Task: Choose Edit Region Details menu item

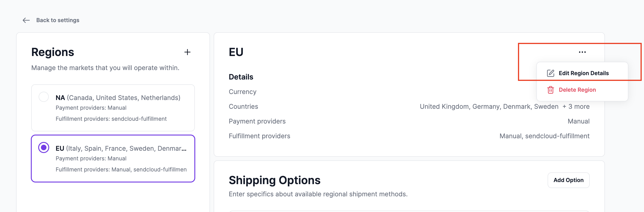Action: pos(584,73)
